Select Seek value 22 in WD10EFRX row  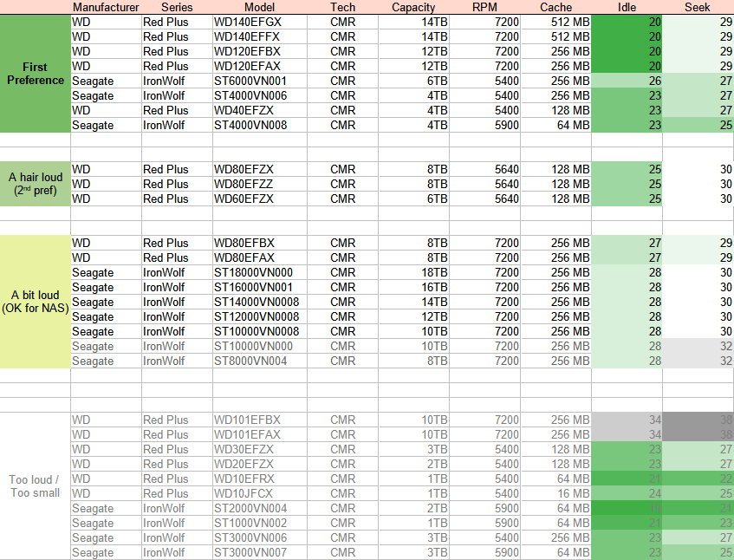click(698, 479)
